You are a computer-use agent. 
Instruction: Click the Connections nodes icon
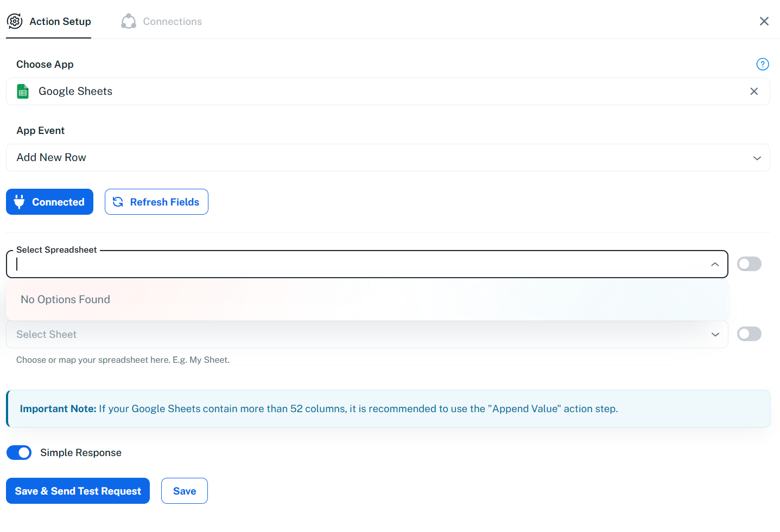click(x=129, y=21)
